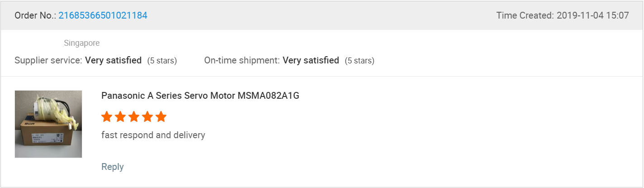Click the fifth orange rating star
The image size is (644, 188).
pos(161,117)
